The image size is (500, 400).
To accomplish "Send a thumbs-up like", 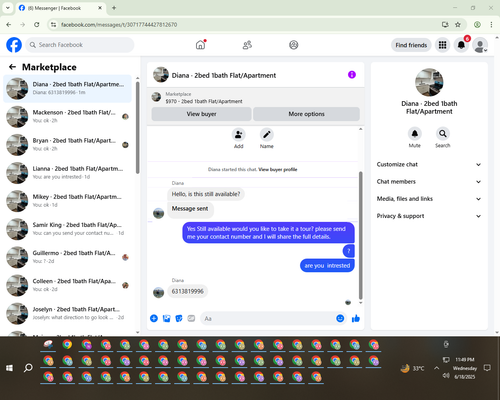I will click(356, 318).
